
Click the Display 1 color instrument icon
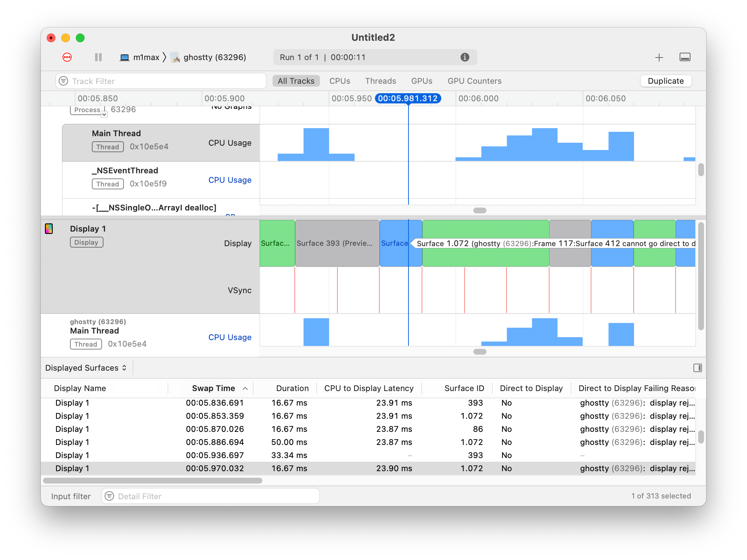pyautogui.click(x=49, y=229)
